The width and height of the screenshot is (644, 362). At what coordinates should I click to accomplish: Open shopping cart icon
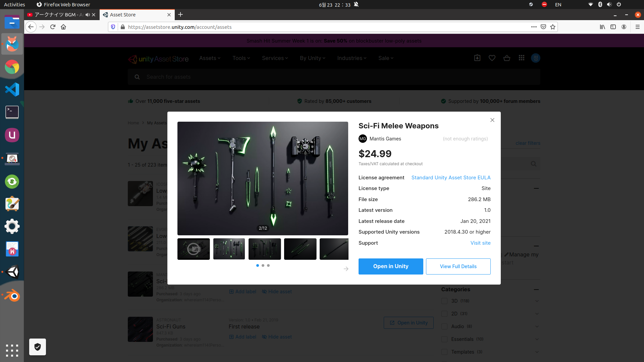(x=507, y=58)
